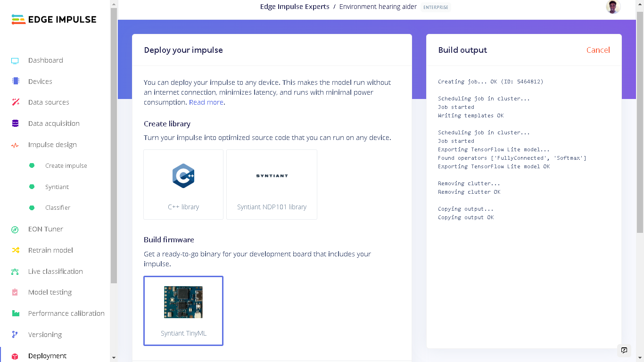
Task: Click the Versioning branch icon
Action: [15, 335]
